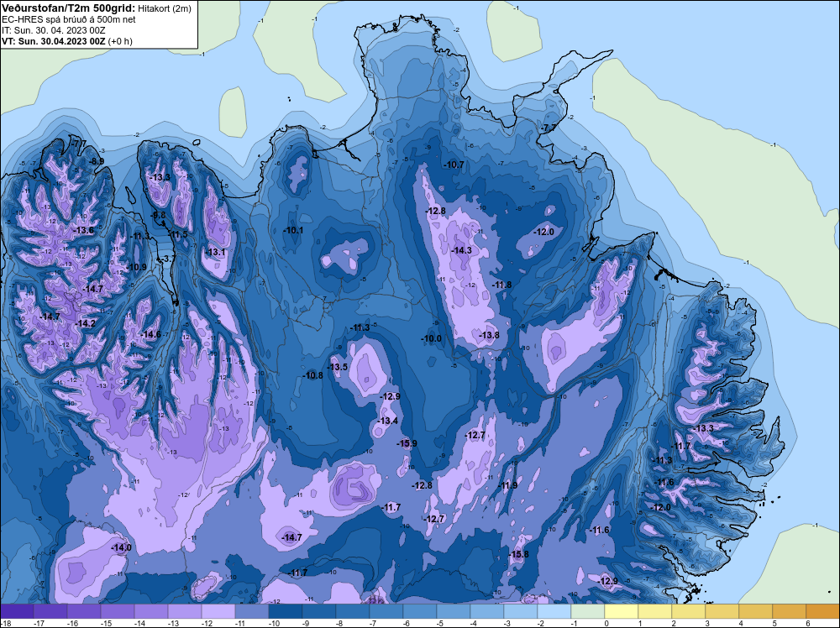The width and height of the screenshot is (840, 628).
Task: Click the -10.8 temperature value on the map
Action: coord(312,375)
